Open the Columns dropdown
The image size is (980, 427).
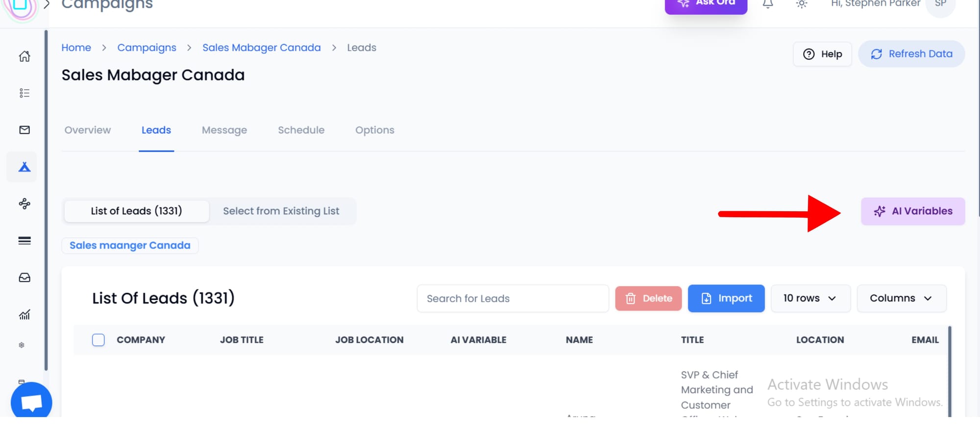901,298
